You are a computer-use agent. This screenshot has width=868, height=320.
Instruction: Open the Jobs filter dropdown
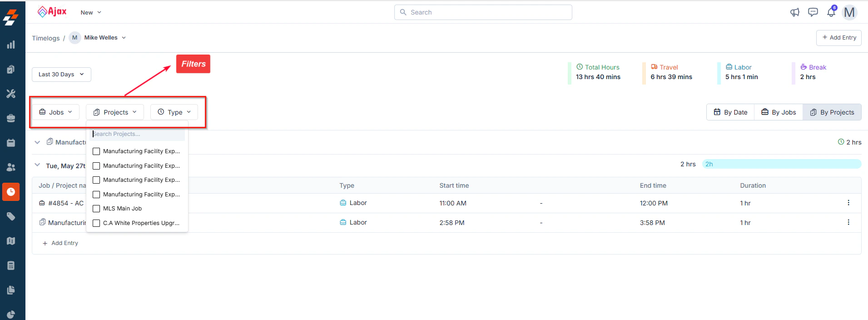pyautogui.click(x=55, y=112)
